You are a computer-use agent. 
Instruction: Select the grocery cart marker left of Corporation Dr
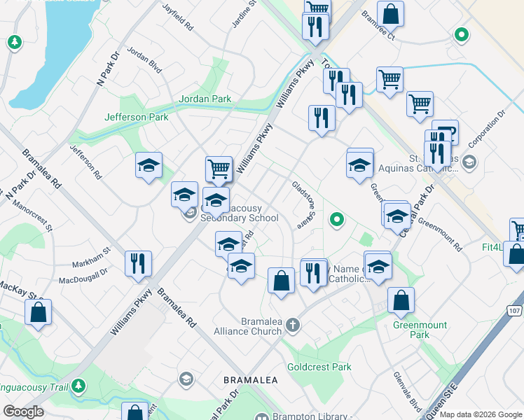click(x=420, y=107)
